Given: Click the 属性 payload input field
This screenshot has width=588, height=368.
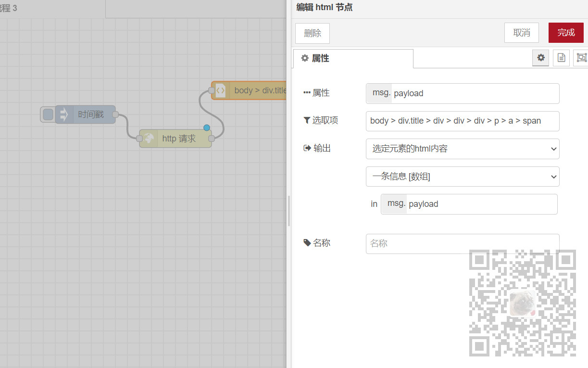Looking at the screenshot, I should tap(475, 93).
